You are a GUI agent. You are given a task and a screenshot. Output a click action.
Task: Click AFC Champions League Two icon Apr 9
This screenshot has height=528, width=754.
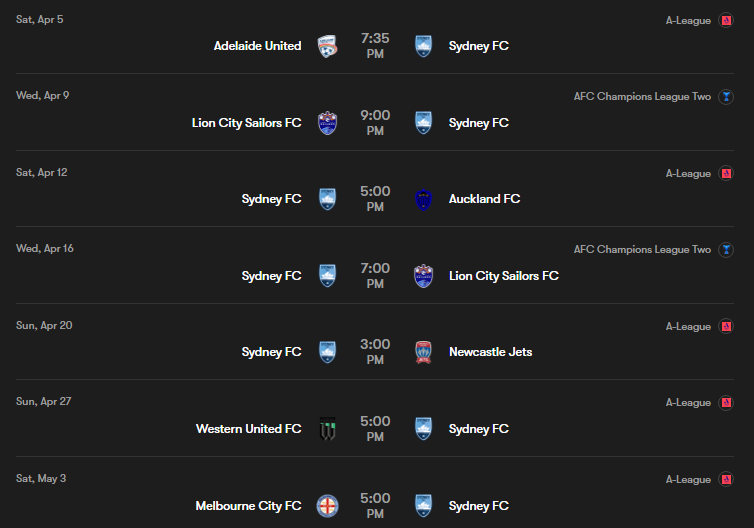726,97
